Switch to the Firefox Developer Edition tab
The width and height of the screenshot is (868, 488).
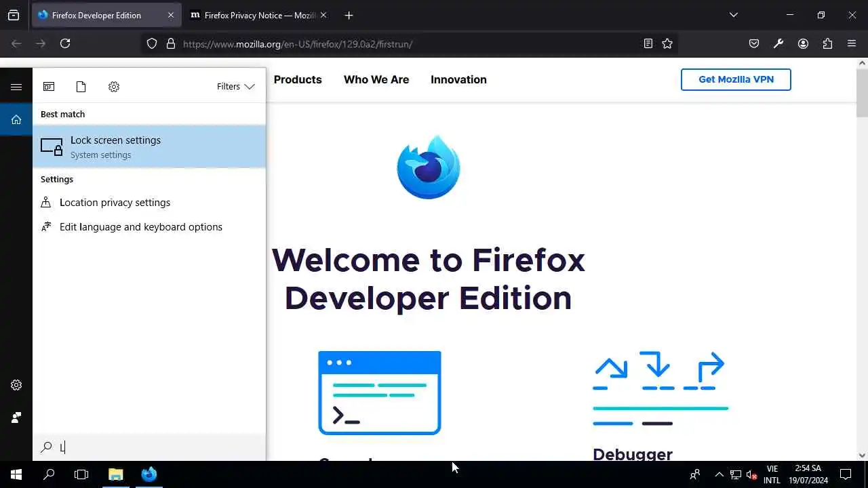coord(106,15)
